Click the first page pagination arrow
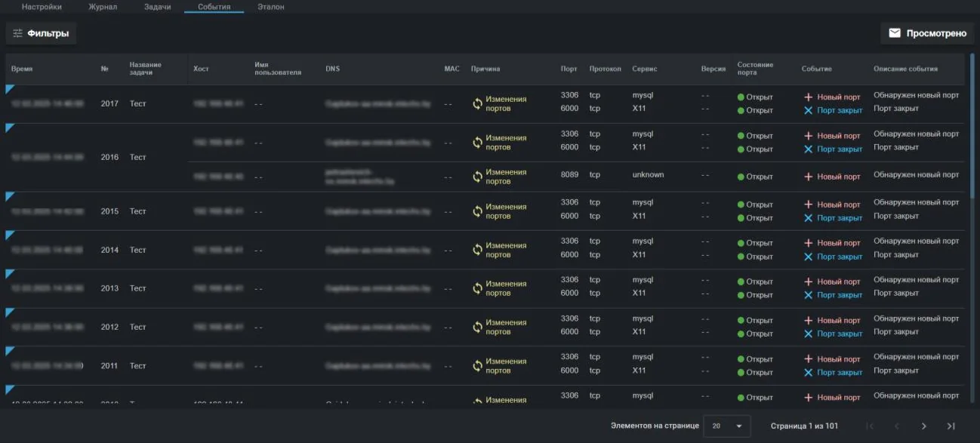The height and width of the screenshot is (443, 980). 870,426
